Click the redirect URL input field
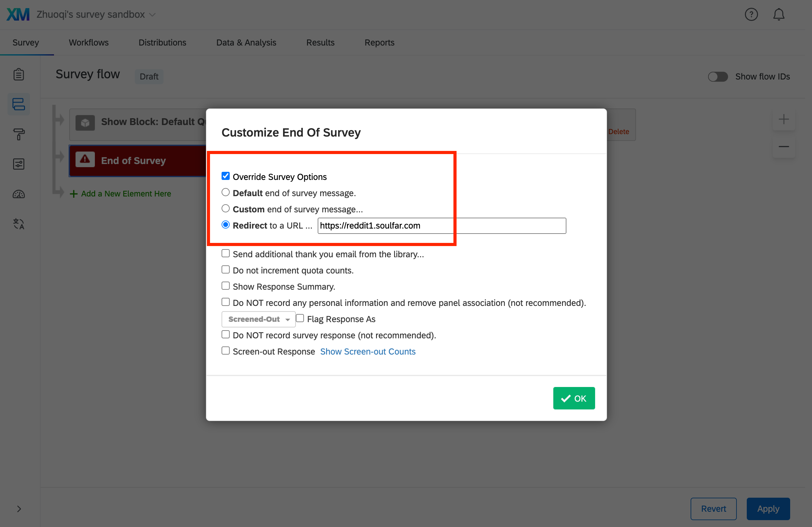The image size is (812, 527). pos(442,226)
